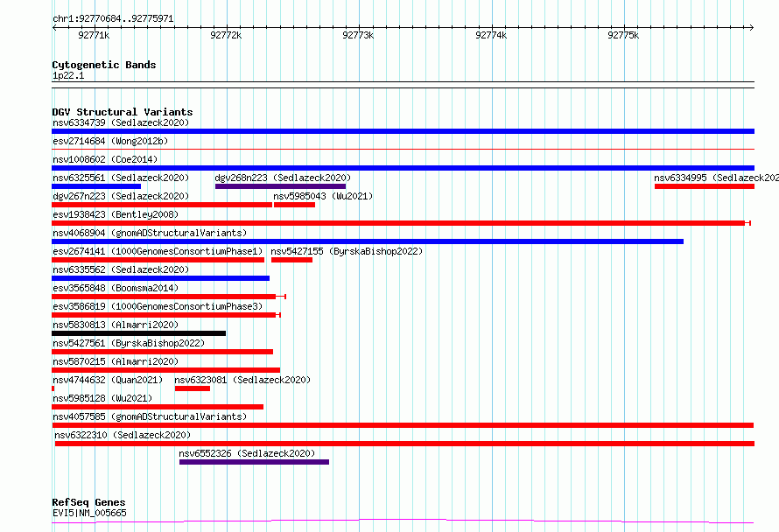
Task: Click the 92772k ruler position label
Action: coord(226,35)
